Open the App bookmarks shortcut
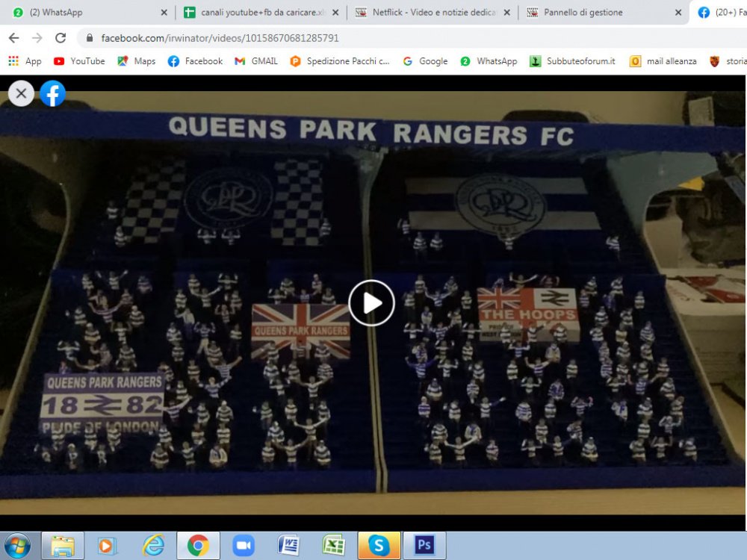 tap(25, 61)
